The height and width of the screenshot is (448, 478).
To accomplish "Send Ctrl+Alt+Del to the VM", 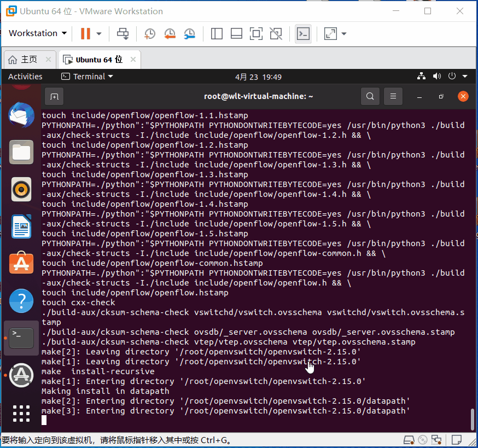I will click(x=123, y=33).
